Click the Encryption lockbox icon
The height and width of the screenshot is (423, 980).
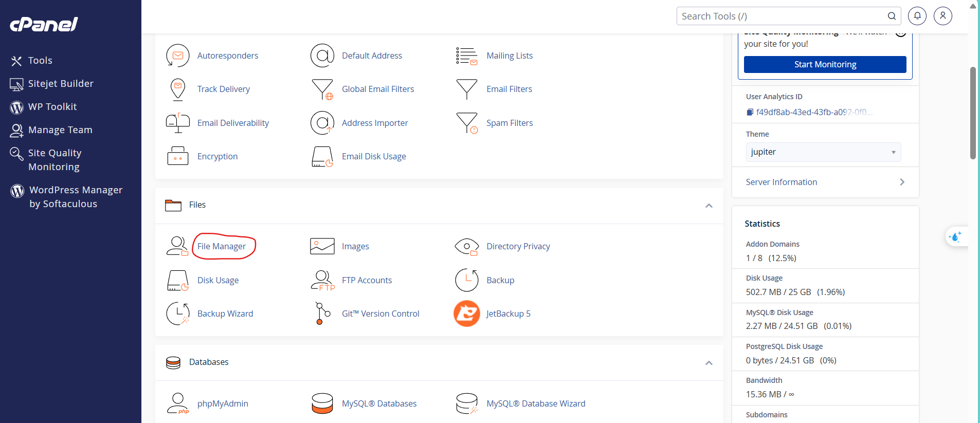pyautogui.click(x=178, y=156)
